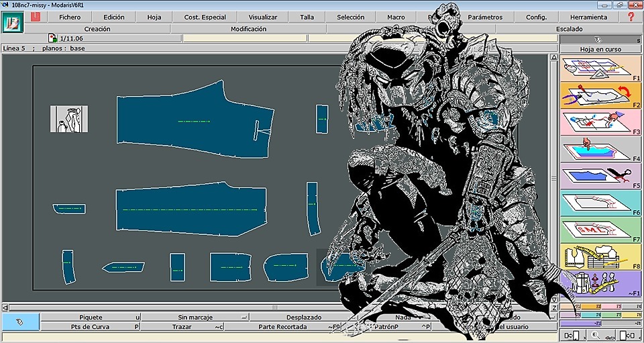Open help with the red question mark

631,17
